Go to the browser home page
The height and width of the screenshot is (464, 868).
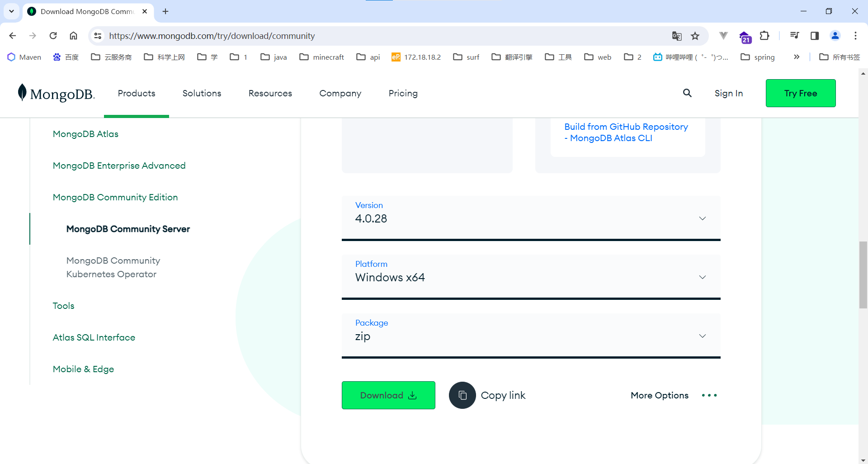coord(73,36)
